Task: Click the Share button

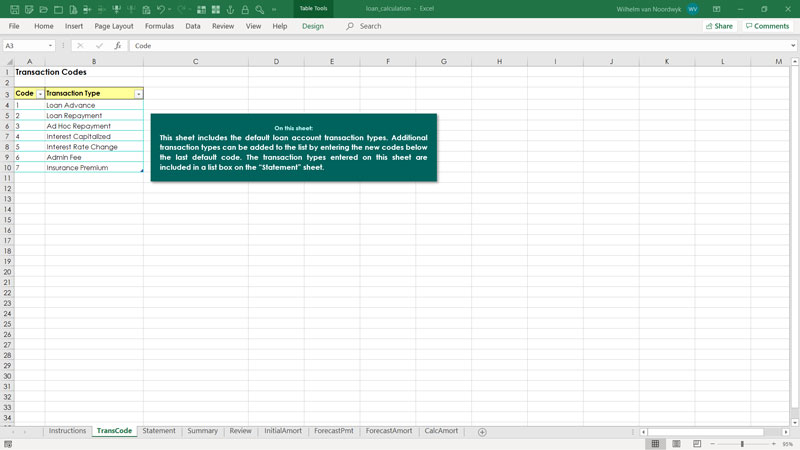Action: click(719, 26)
